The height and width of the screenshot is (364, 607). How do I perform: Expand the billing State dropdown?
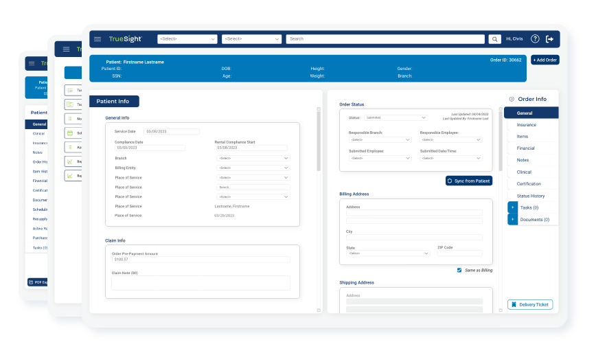pos(388,253)
